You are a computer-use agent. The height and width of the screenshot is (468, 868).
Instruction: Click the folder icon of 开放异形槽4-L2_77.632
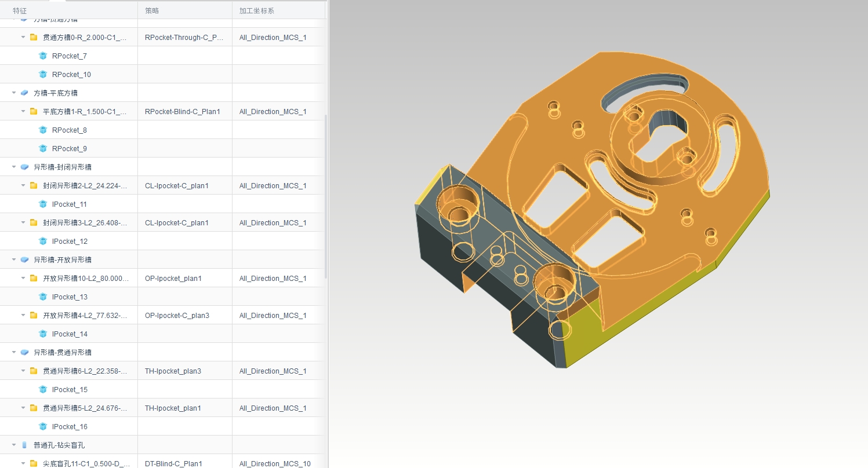[x=34, y=315]
